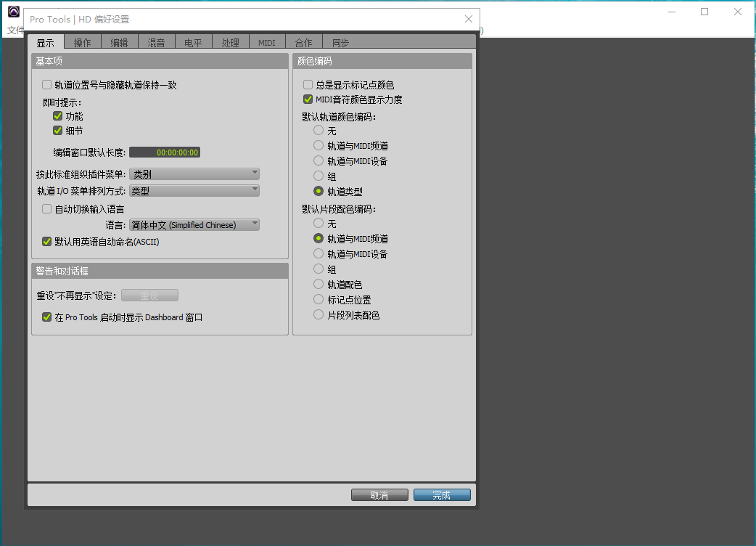The height and width of the screenshot is (546, 756).
Task: Open the 按此标准组织插件菜单 dropdown
Action: pos(194,174)
